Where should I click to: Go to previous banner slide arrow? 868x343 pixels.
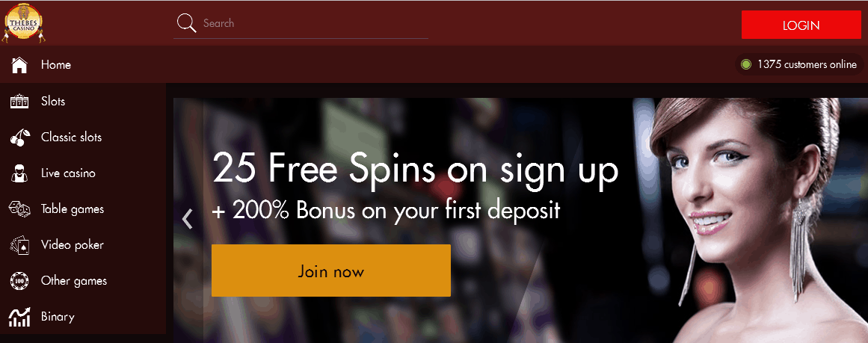pos(188,218)
